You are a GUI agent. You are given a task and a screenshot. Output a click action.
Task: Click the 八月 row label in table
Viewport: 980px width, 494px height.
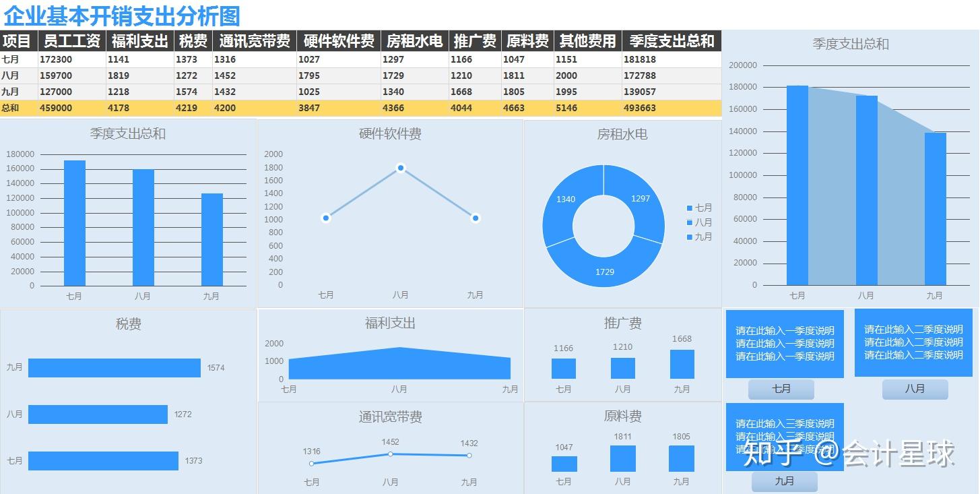19,75
